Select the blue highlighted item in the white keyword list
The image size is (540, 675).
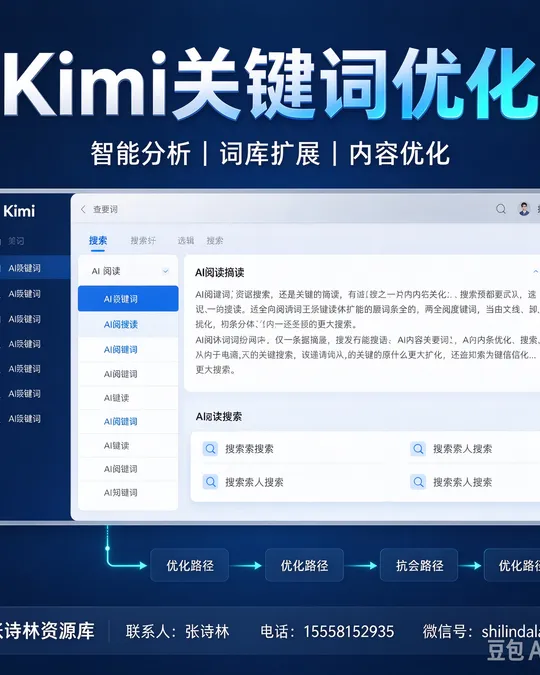click(x=128, y=298)
